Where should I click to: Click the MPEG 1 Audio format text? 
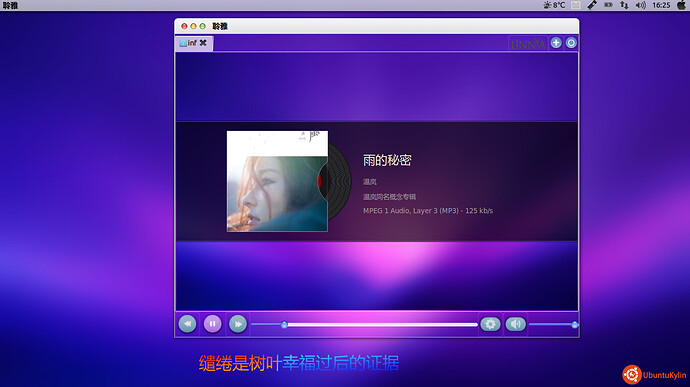tap(428, 210)
